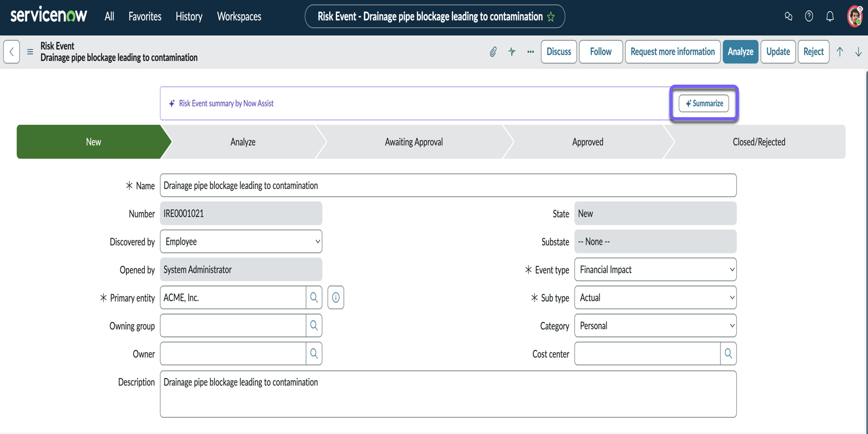868x434 pixels.
Task: Click the Opened by System Administrator field
Action: pyautogui.click(x=241, y=270)
